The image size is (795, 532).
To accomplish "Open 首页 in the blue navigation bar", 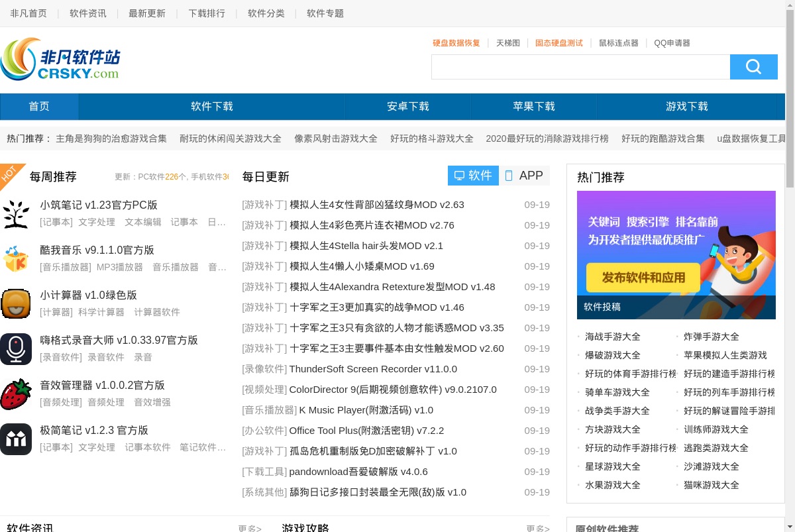I will [39, 107].
